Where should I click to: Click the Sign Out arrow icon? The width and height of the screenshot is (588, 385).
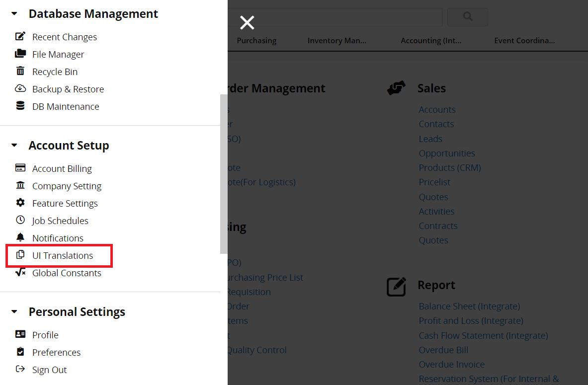[x=20, y=369]
